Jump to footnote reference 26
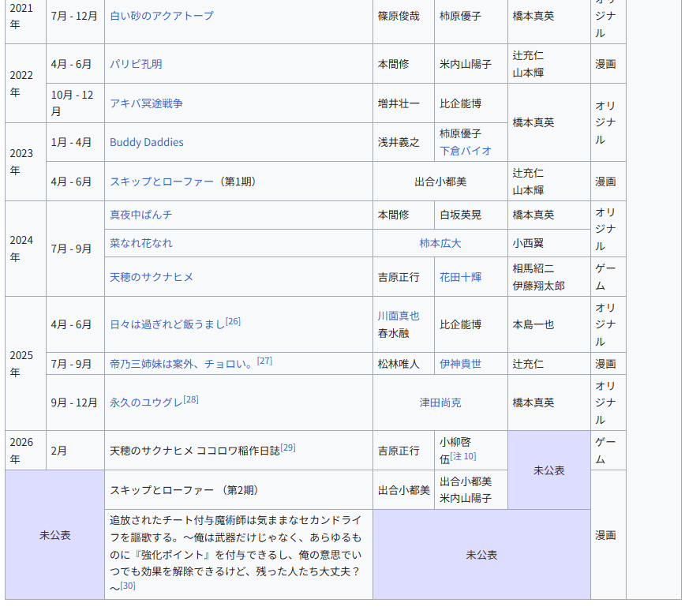Screen dimensions: 700x614 pyautogui.click(x=233, y=321)
